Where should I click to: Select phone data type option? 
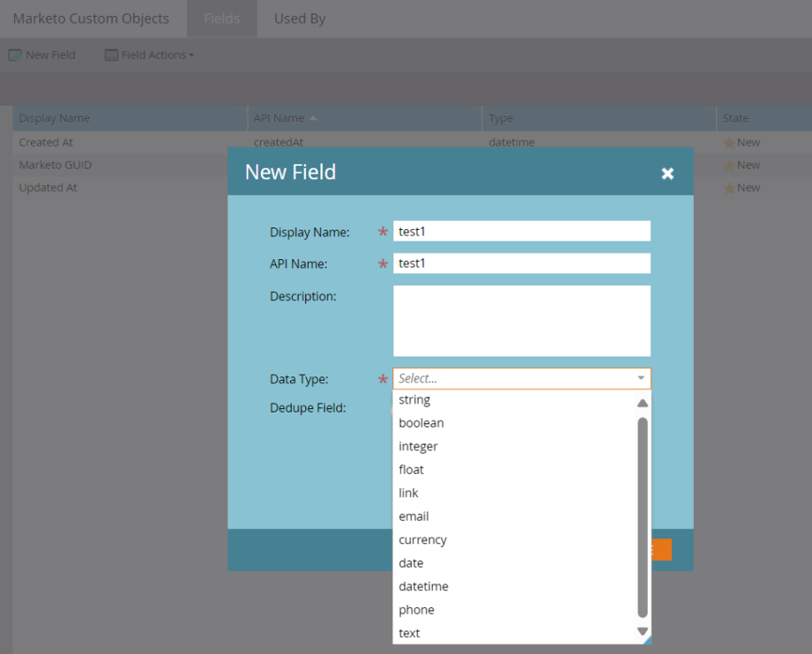pyautogui.click(x=416, y=610)
